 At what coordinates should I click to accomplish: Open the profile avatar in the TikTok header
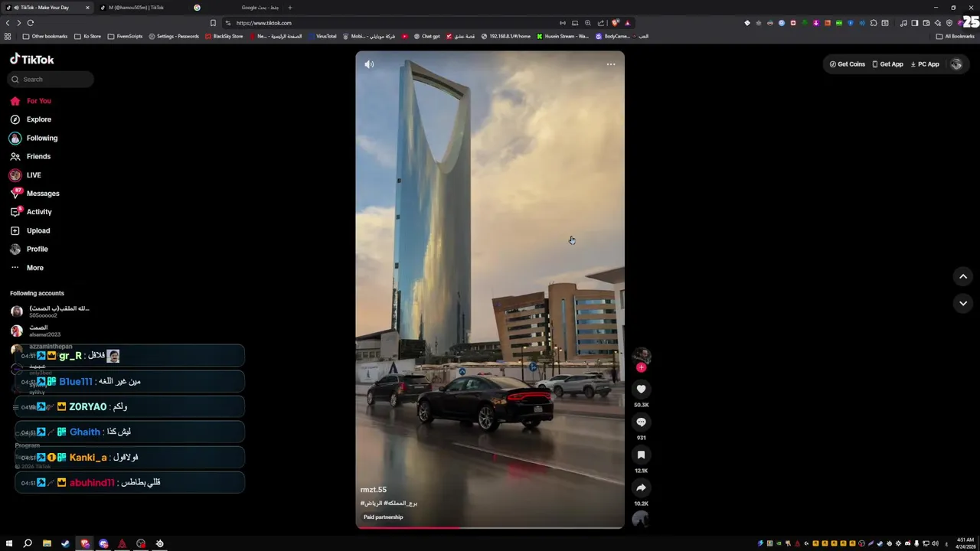[x=955, y=64]
